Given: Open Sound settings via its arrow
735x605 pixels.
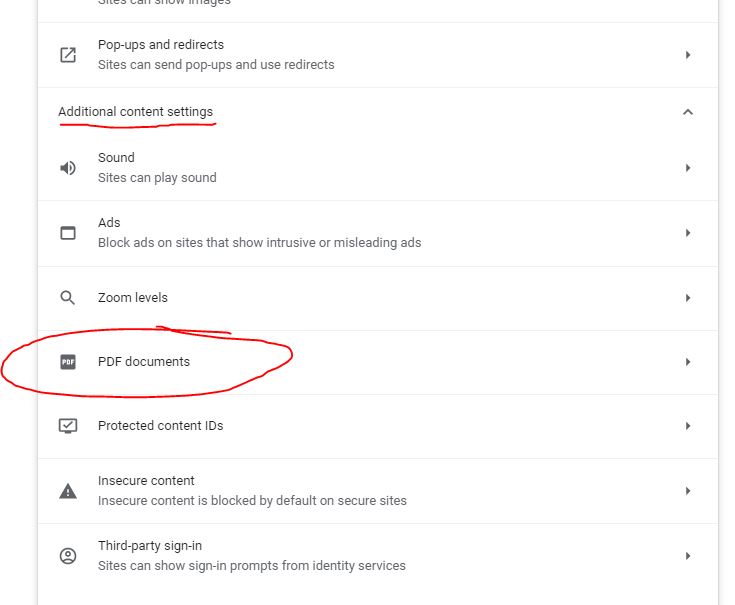Looking at the screenshot, I should [x=688, y=168].
